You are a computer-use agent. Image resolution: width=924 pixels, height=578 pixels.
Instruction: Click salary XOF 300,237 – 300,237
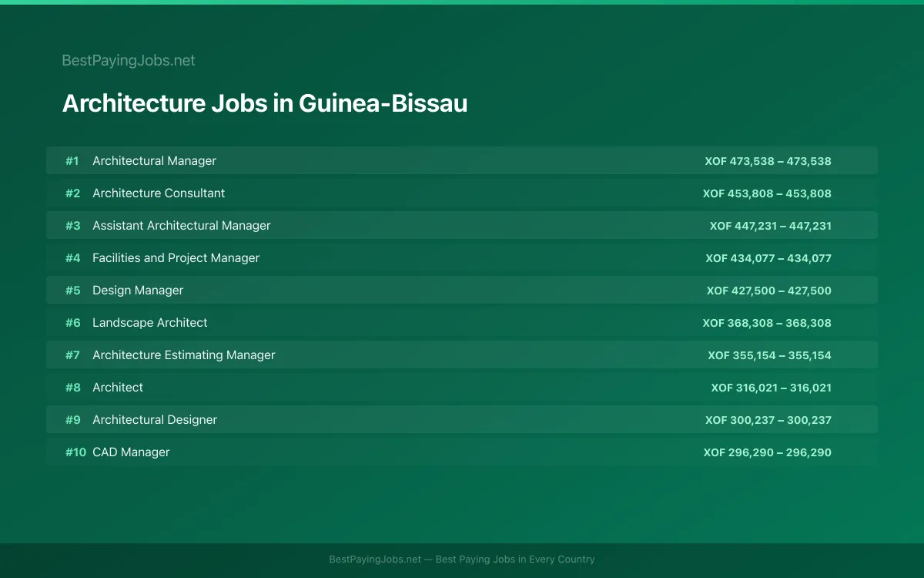(768, 420)
